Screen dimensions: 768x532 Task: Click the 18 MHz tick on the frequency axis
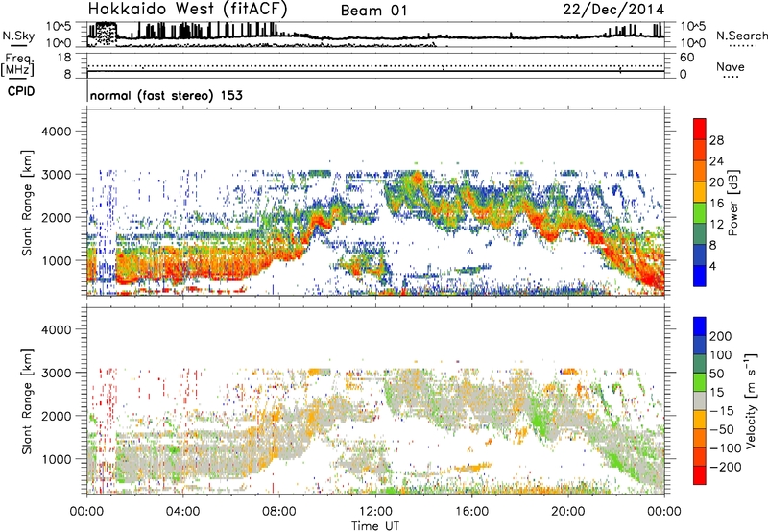63,57
